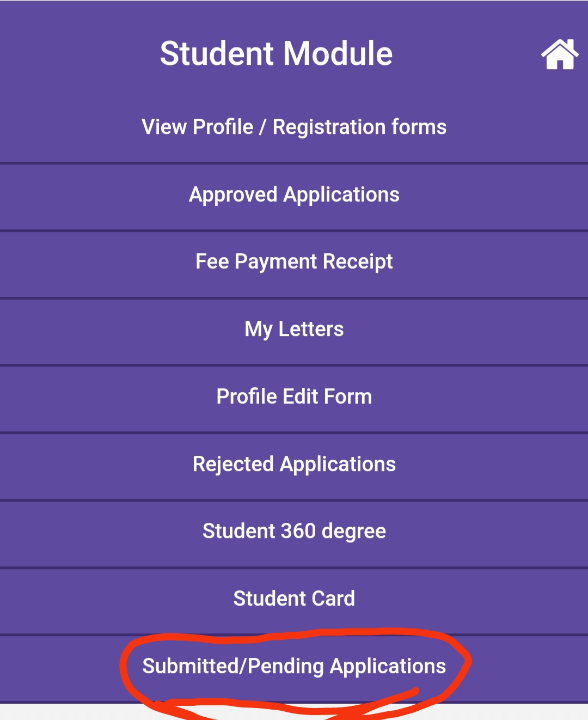
Task: Tap the red-circled Submitted/Pending Applications entry
Action: point(294,666)
